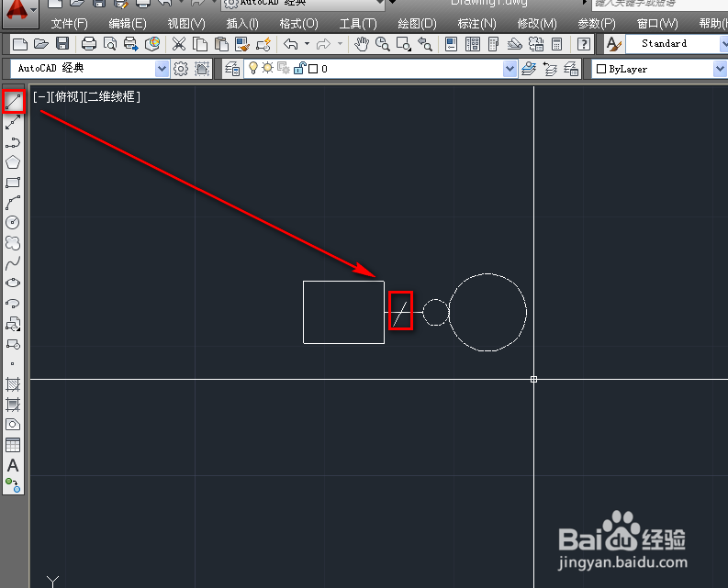Click the Match Properties icon
Image resolution: width=728 pixels, height=588 pixels.
click(242, 45)
